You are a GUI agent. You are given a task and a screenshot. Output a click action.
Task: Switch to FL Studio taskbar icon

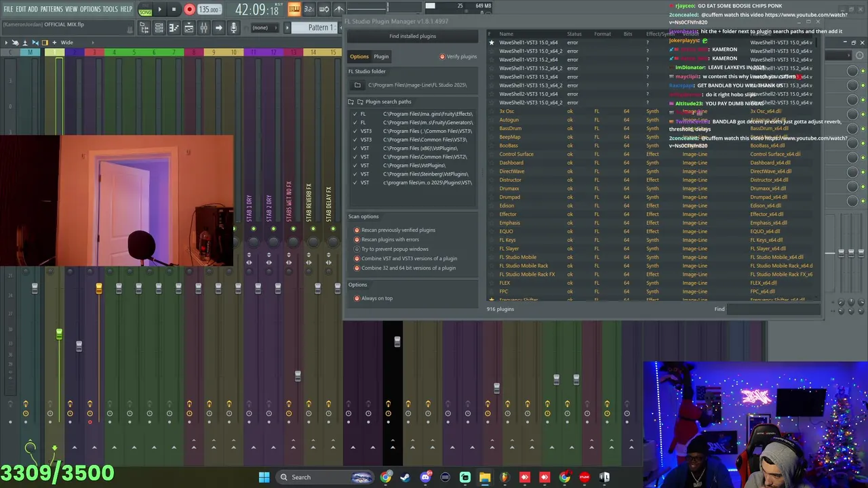(x=505, y=477)
